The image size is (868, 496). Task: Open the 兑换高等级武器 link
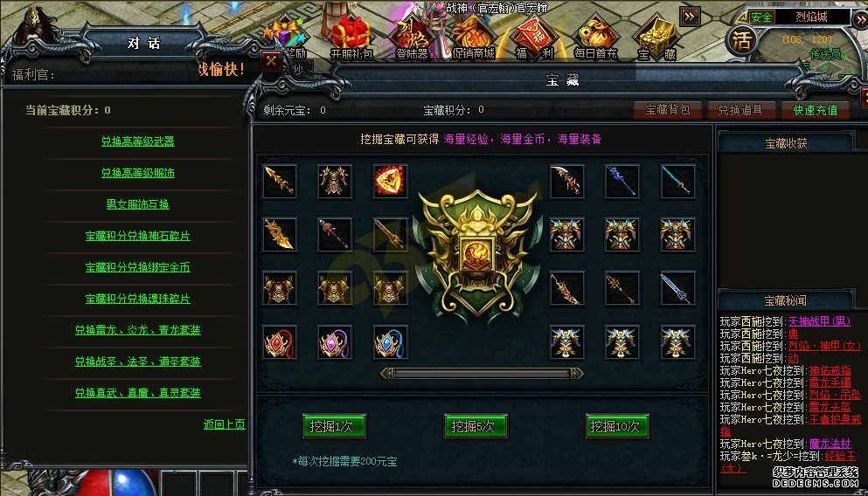point(138,141)
